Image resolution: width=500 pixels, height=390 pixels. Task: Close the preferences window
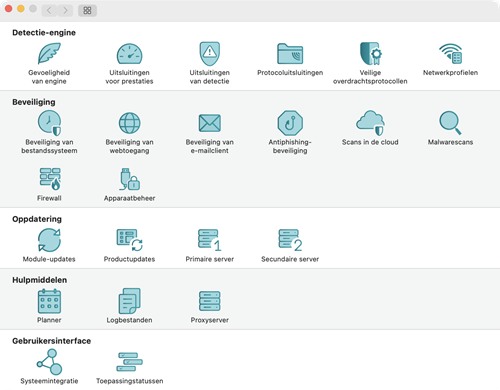[x=9, y=9]
